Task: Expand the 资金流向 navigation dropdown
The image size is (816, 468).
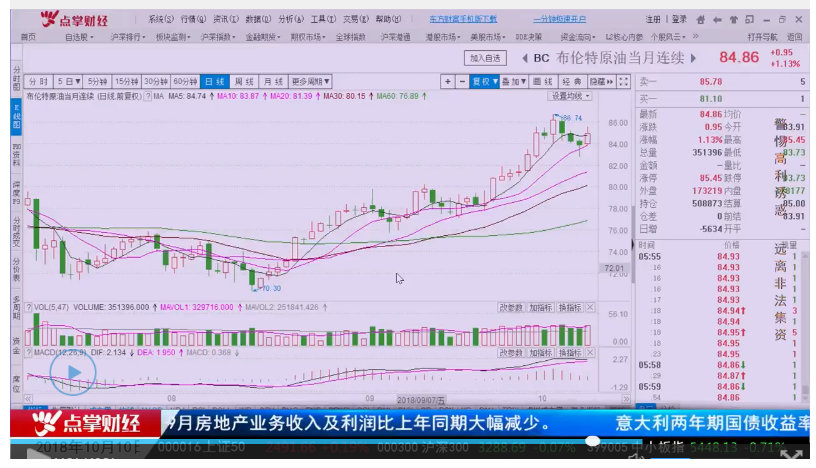Action: pos(578,37)
